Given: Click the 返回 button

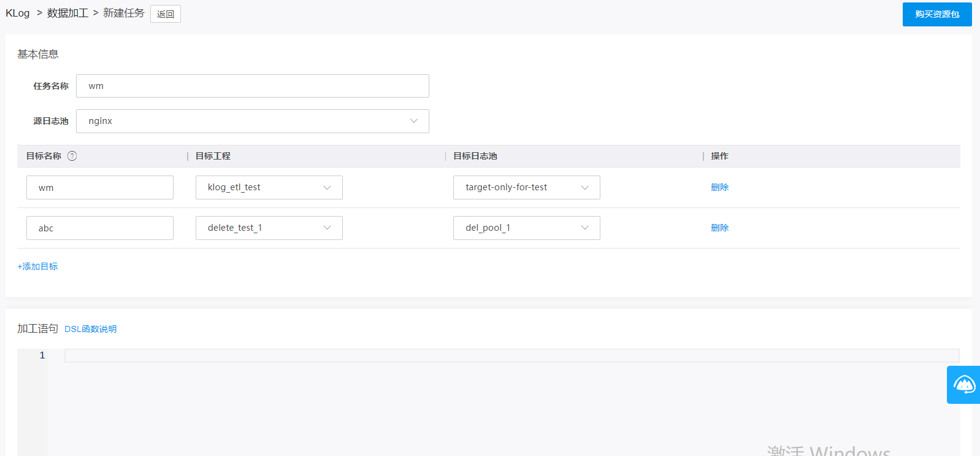Looking at the screenshot, I should point(165,14).
